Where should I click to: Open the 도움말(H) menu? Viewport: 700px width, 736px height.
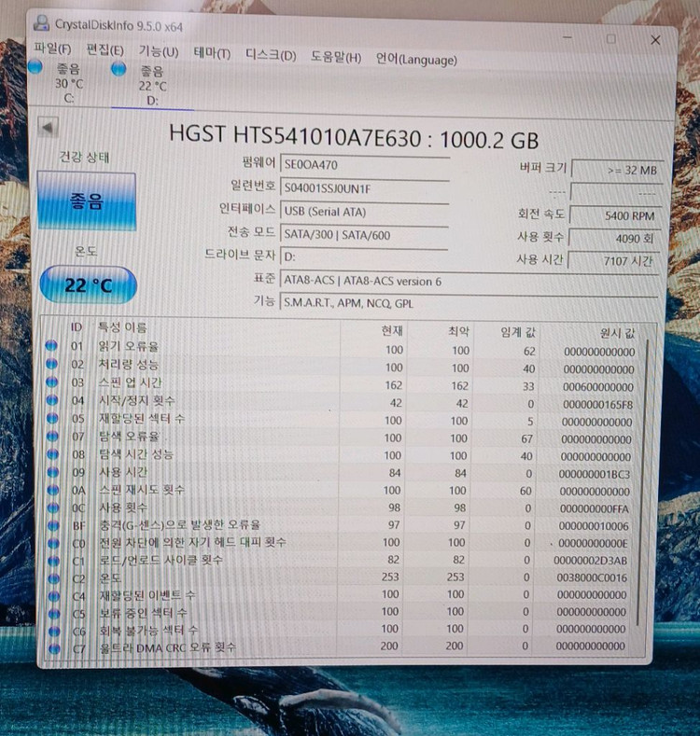click(x=336, y=57)
